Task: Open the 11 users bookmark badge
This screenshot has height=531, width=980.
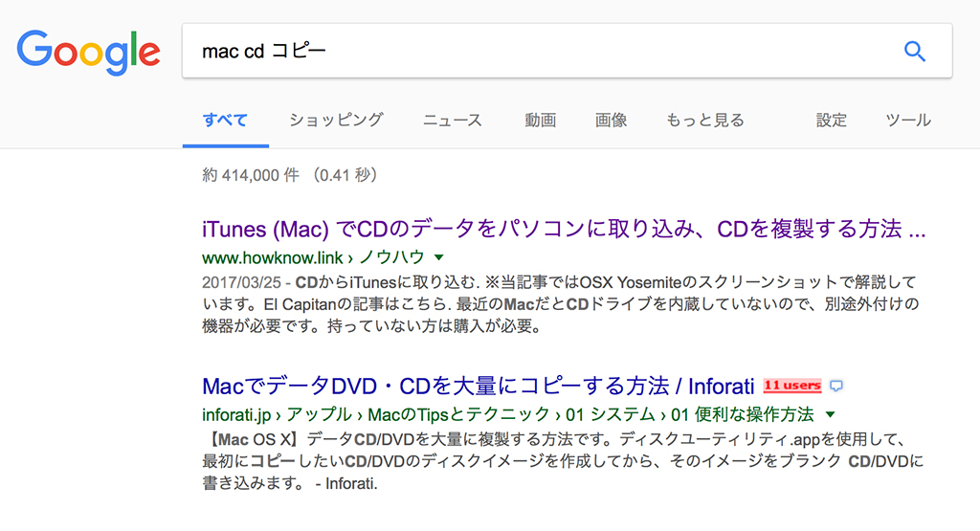Action: tap(791, 386)
